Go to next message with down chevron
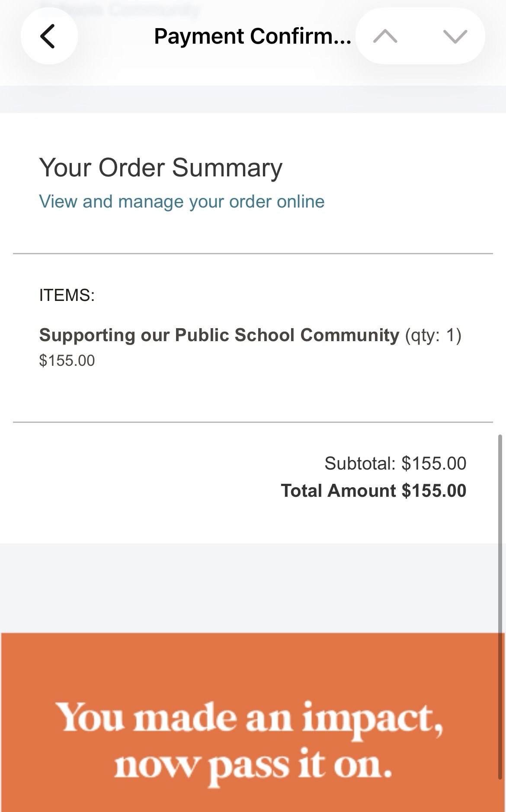Screen dimensions: 506x812 [455, 36]
